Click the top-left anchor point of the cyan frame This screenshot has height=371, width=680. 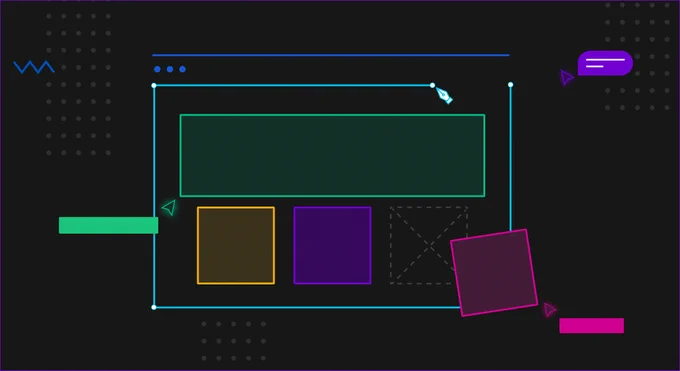click(154, 85)
